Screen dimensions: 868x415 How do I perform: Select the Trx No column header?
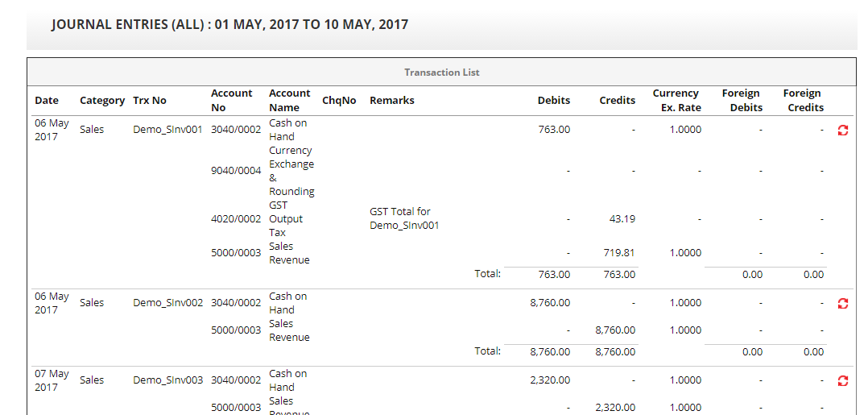point(150,101)
